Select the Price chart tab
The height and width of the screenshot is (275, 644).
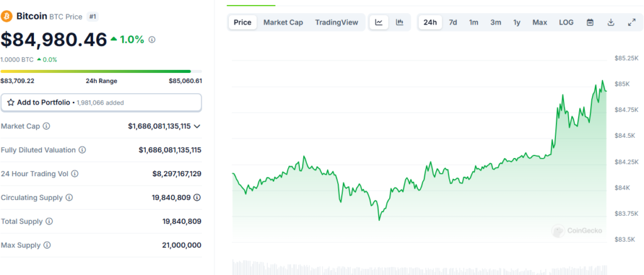tap(243, 23)
